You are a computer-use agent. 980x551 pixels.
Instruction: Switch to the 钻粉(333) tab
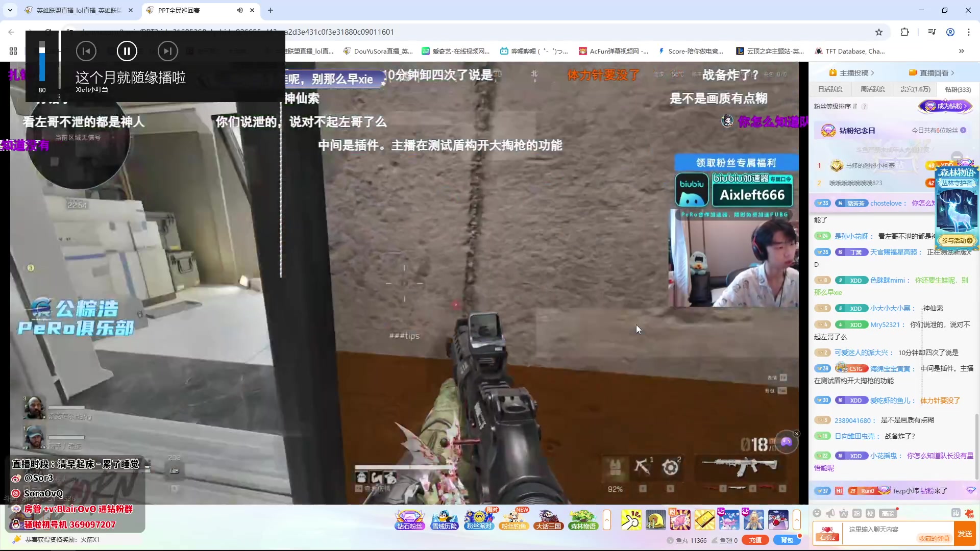click(958, 89)
